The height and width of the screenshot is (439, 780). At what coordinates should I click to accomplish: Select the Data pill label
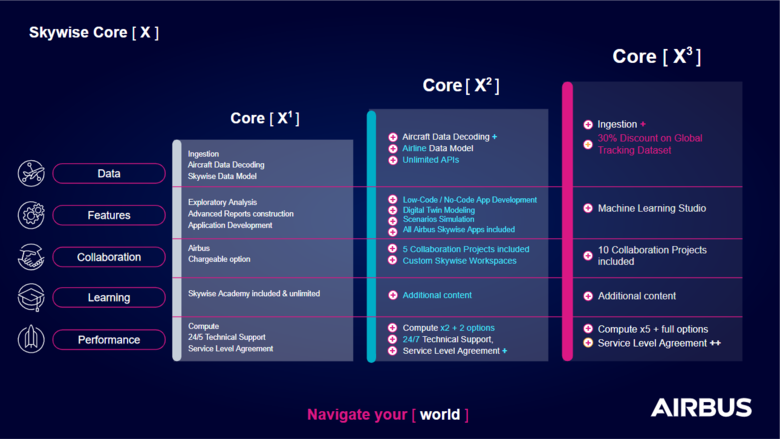[x=108, y=174]
